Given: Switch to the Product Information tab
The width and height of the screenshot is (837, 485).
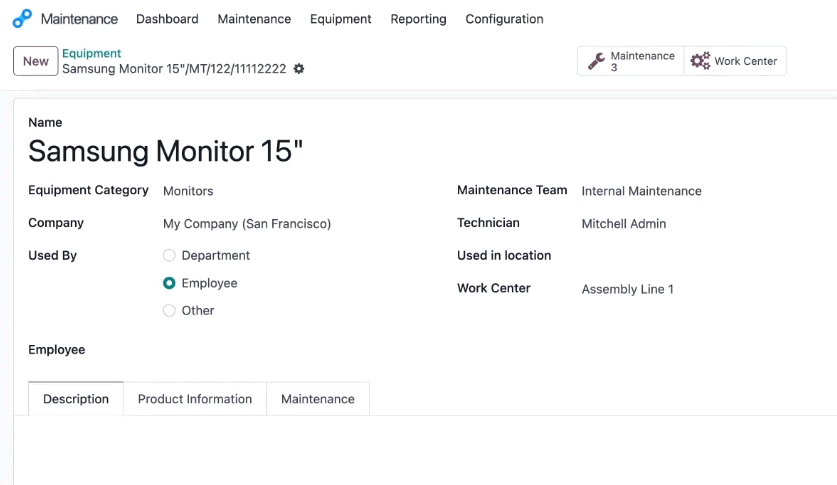Looking at the screenshot, I should tap(195, 399).
